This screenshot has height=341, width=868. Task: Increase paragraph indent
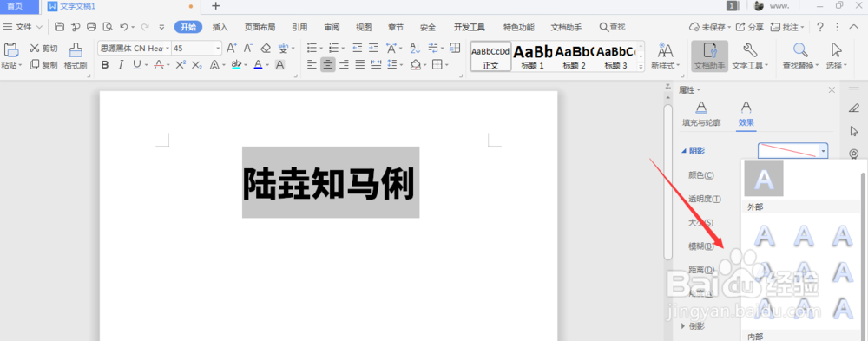[373, 49]
